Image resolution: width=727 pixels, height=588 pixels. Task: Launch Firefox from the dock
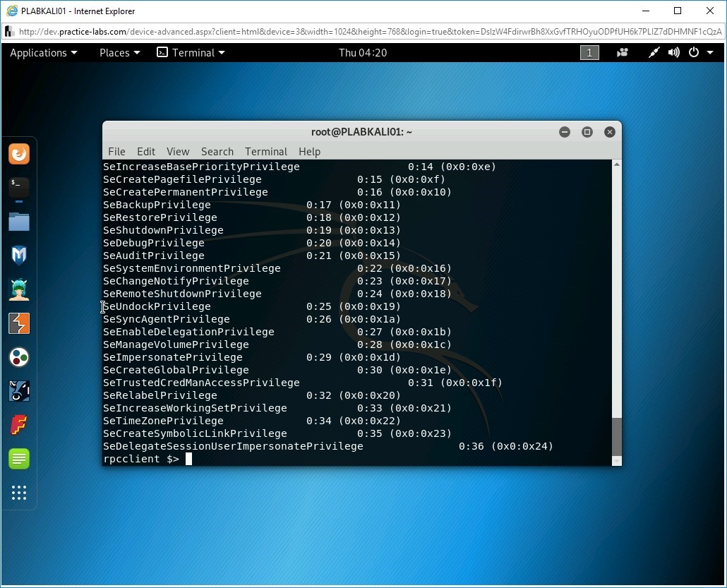19,154
